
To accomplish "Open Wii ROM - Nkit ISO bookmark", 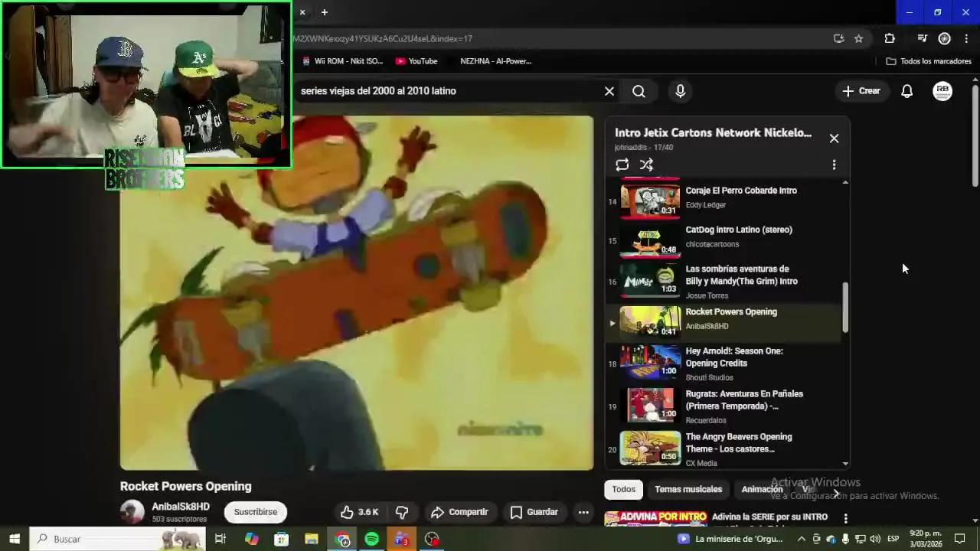I will coord(341,61).
